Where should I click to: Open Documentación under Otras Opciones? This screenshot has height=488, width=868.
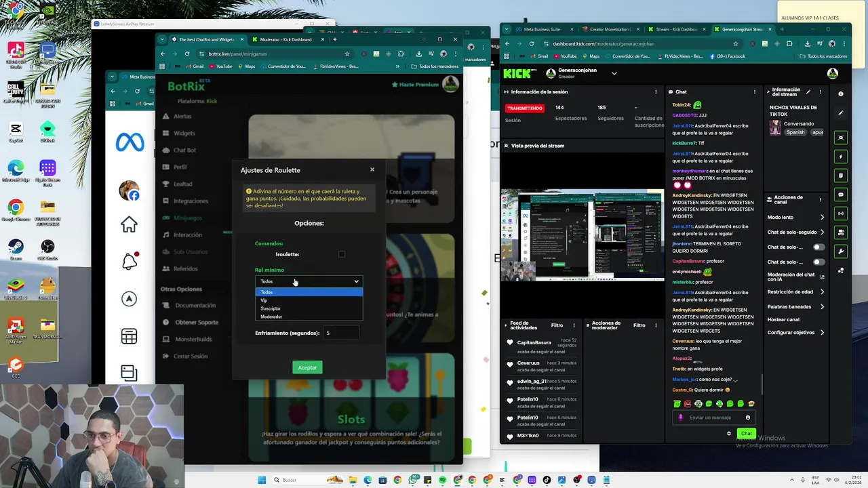(x=195, y=305)
